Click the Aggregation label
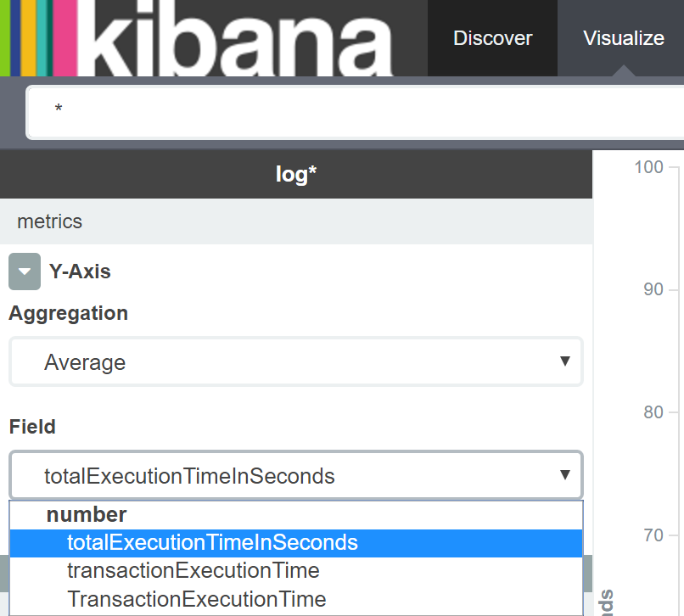 (69, 313)
